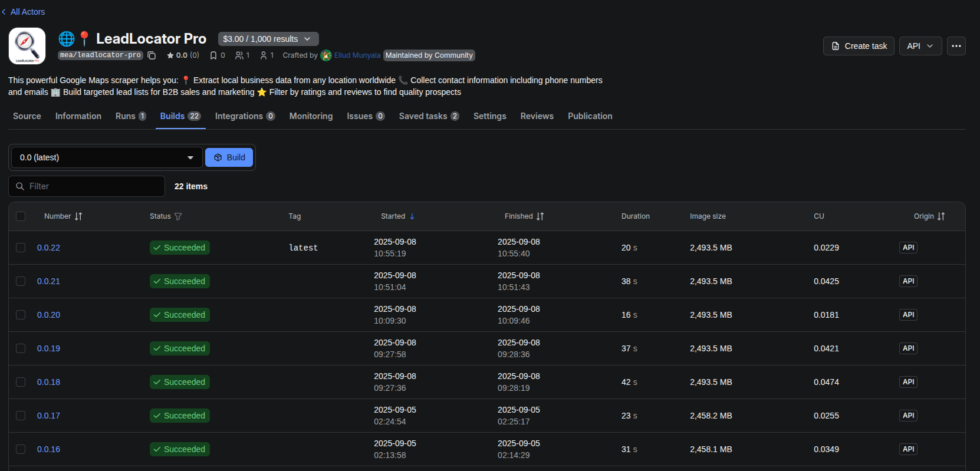
Task: Click Eliud Munyala's avatar icon
Action: pos(326,55)
